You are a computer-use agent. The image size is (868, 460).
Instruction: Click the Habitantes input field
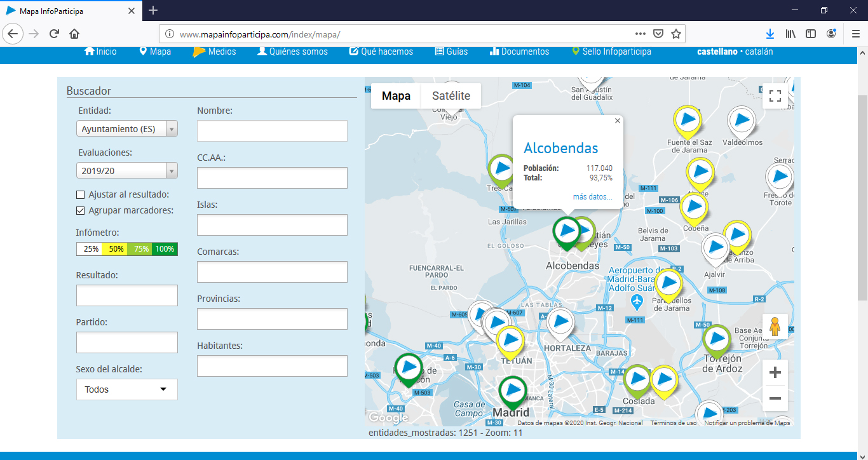272,366
